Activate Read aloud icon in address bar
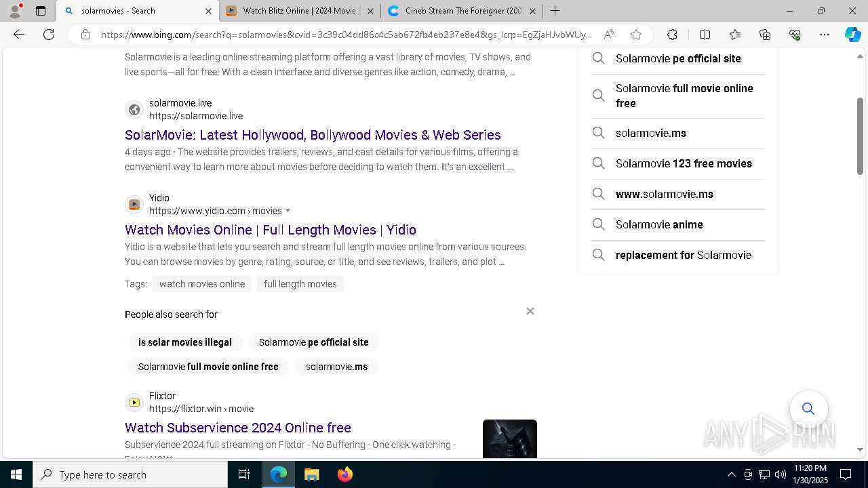This screenshot has width=868, height=488. click(x=609, y=35)
